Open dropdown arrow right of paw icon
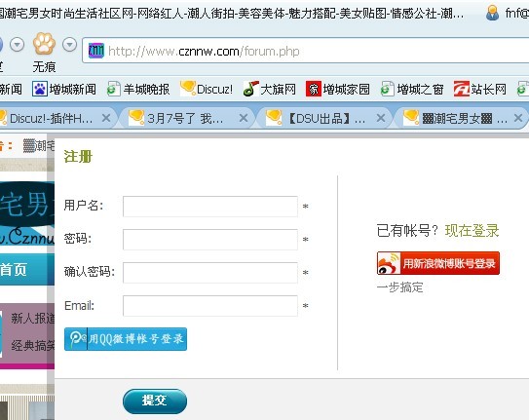Screen dimensions: 529x420 tap(69, 45)
